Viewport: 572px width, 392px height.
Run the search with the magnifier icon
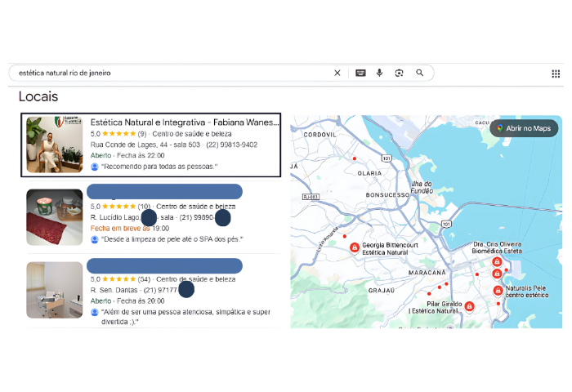(420, 73)
